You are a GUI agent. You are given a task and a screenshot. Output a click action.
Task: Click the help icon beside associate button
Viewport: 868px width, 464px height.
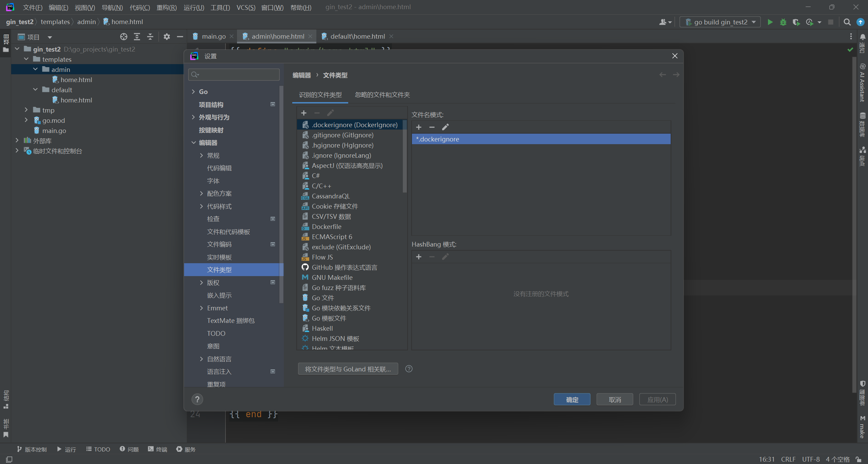click(x=409, y=369)
